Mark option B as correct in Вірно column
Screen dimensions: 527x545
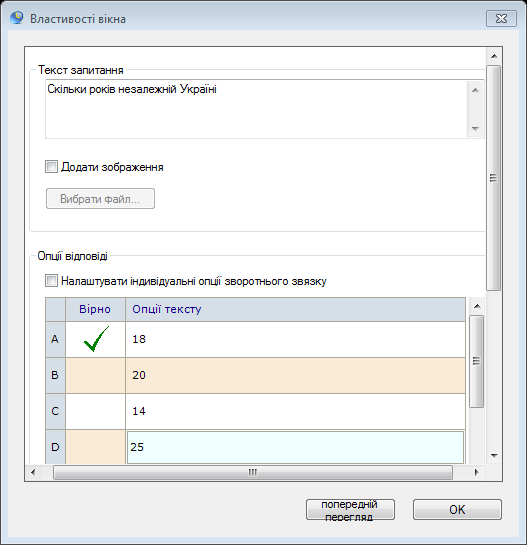click(95, 375)
